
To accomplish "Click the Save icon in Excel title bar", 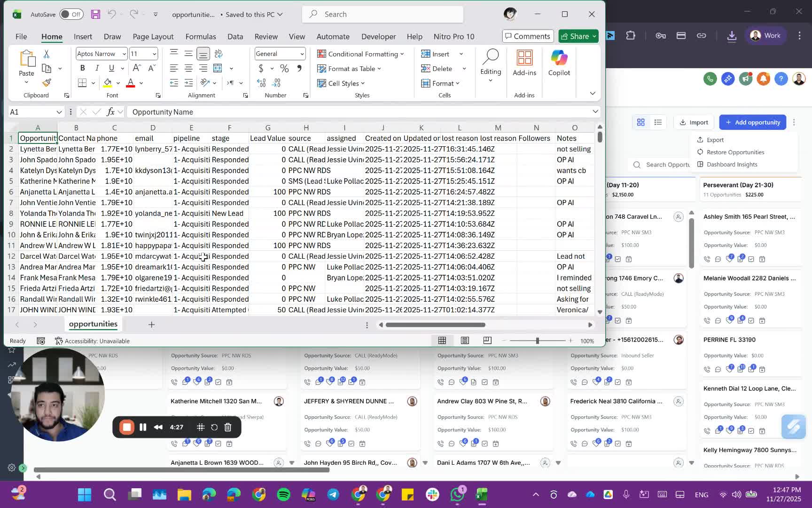I will click(x=95, y=14).
